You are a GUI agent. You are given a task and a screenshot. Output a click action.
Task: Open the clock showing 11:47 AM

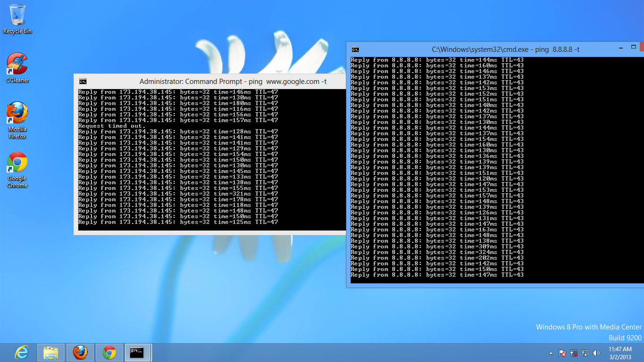click(x=619, y=353)
